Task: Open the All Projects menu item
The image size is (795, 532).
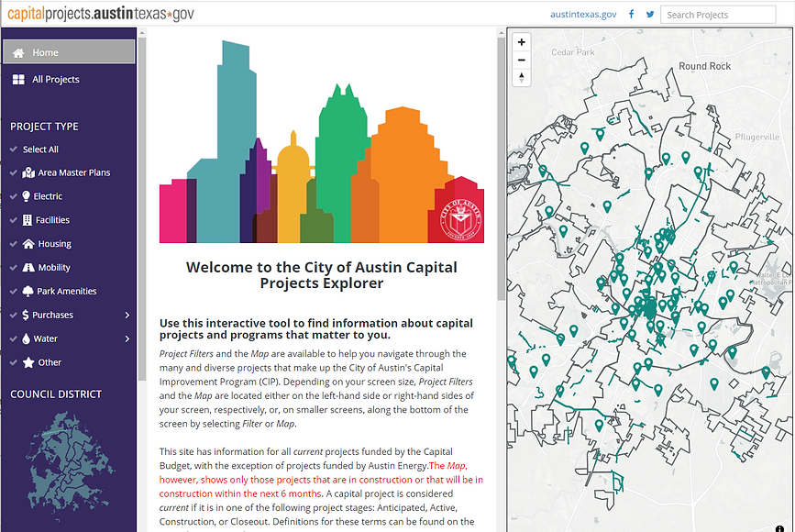Action: (x=69, y=80)
